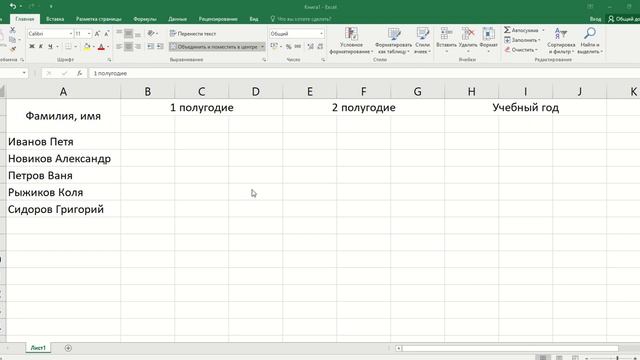This screenshot has height=360, width=640.
Task: Align text left horizontally
Action: 119,47
